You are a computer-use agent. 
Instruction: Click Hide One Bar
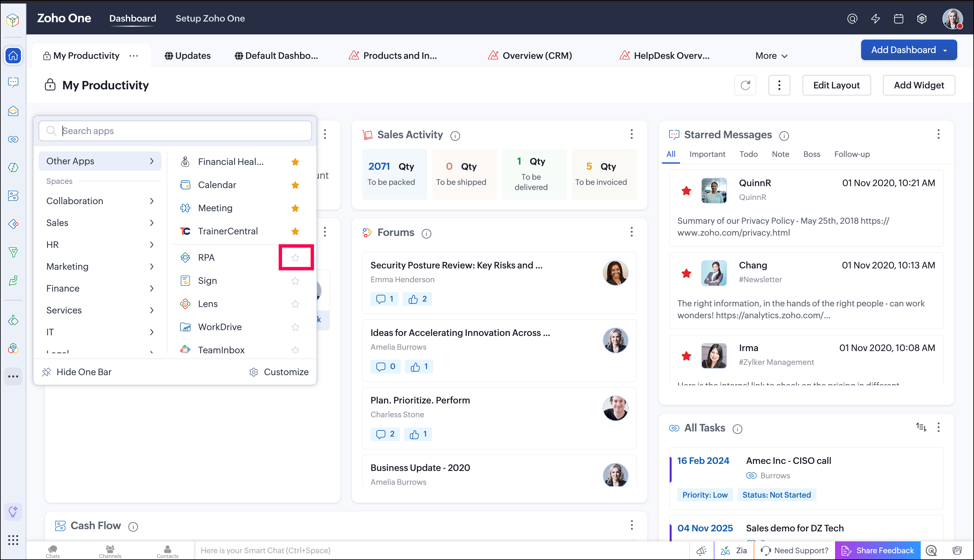pyautogui.click(x=77, y=372)
